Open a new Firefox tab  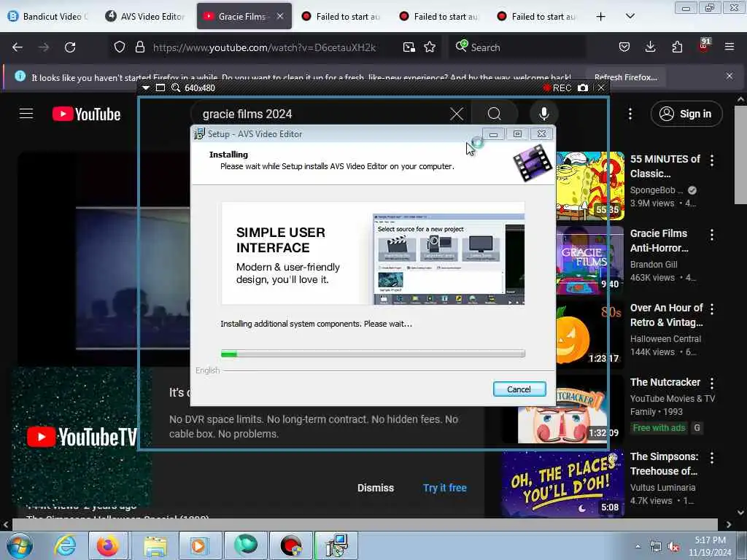click(601, 16)
